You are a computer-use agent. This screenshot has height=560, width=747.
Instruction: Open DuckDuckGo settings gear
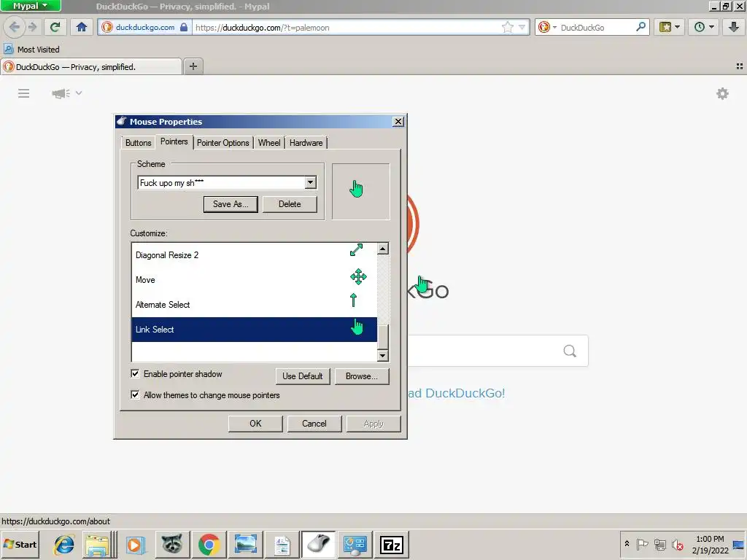coord(722,93)
